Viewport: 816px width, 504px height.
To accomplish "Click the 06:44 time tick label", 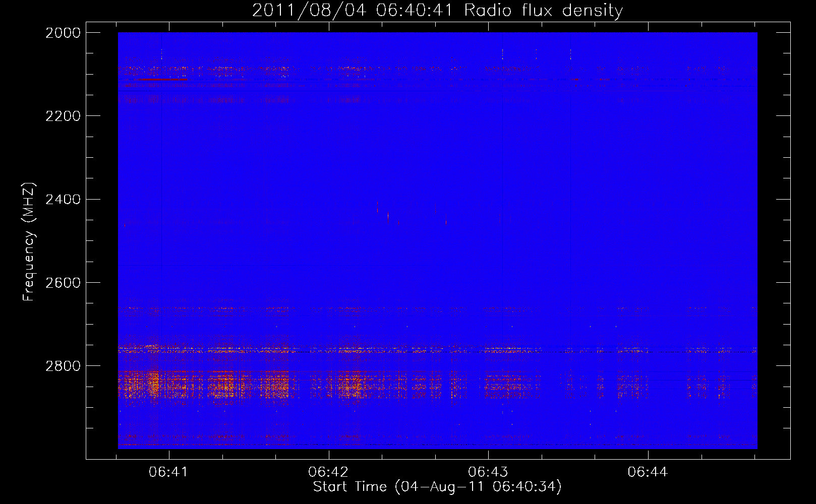I will pyautogui.click(x=648, y=472).
